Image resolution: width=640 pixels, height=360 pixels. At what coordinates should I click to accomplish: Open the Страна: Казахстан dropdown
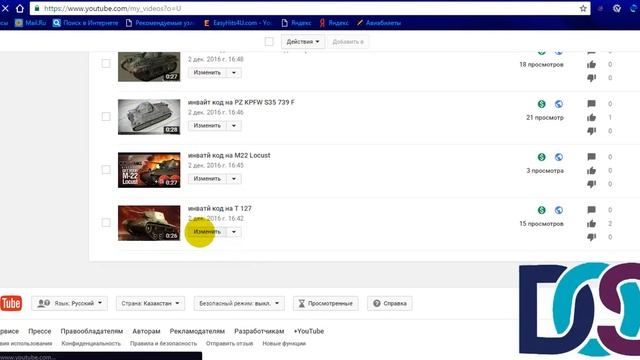coord(150,303)
